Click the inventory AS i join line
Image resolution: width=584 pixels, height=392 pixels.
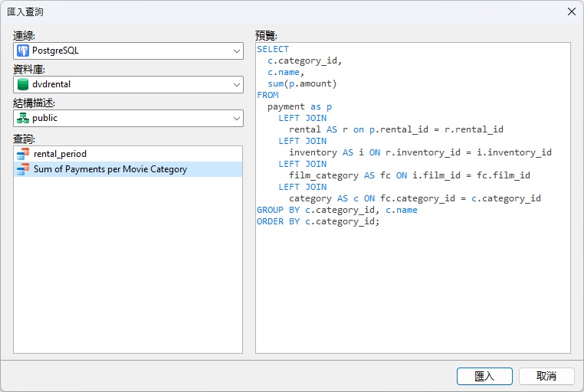[420, 152]
